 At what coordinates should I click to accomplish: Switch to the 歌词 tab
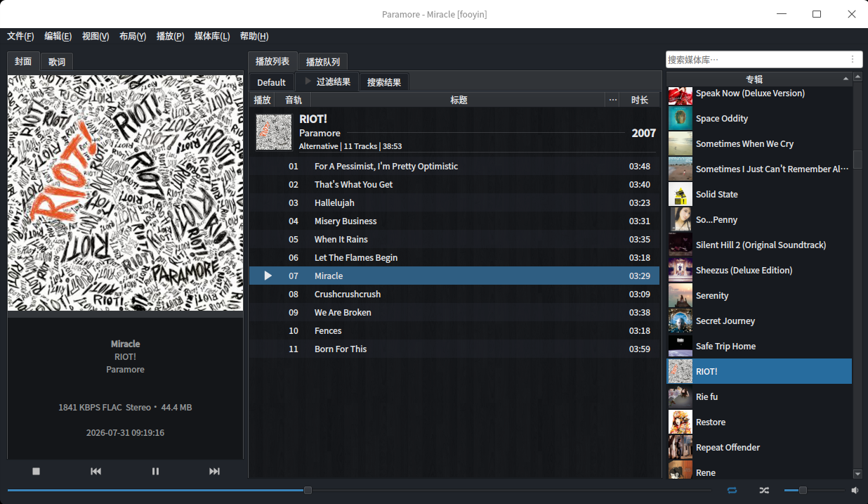[x=57, y=62]
